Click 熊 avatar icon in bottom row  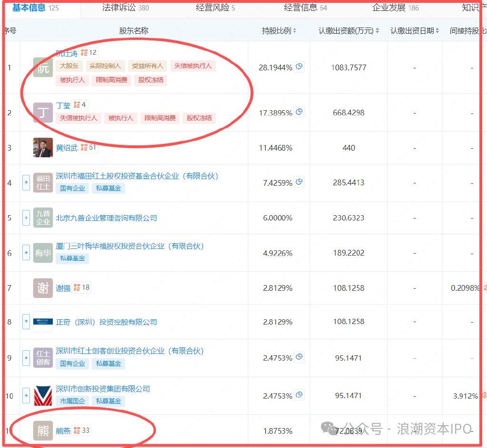click(x=43, y=430)
